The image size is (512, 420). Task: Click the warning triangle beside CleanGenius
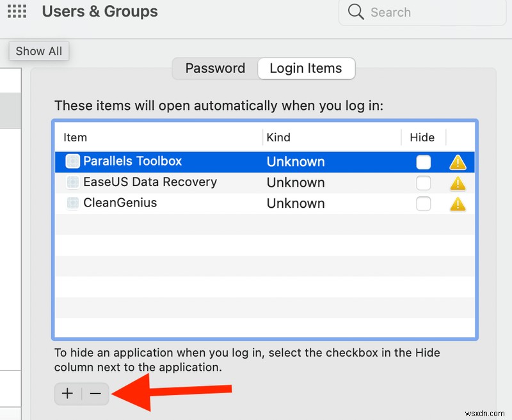457,204
